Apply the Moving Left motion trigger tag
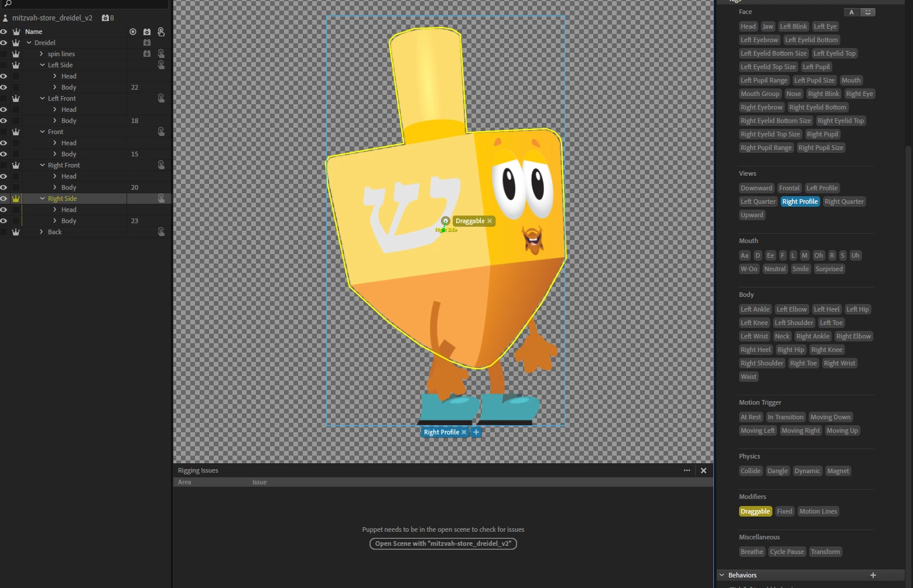Screen dimensions: 913x588 tap(757, 430)
